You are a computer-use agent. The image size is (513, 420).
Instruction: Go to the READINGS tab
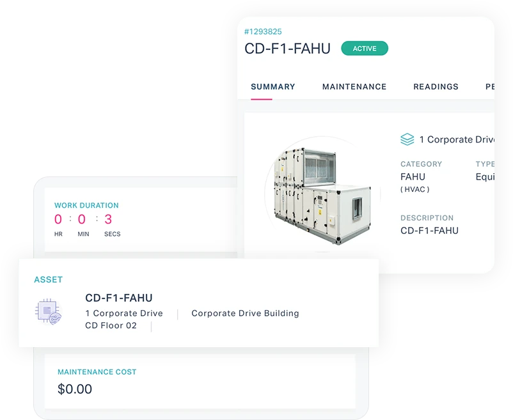[x=436, y=87]
